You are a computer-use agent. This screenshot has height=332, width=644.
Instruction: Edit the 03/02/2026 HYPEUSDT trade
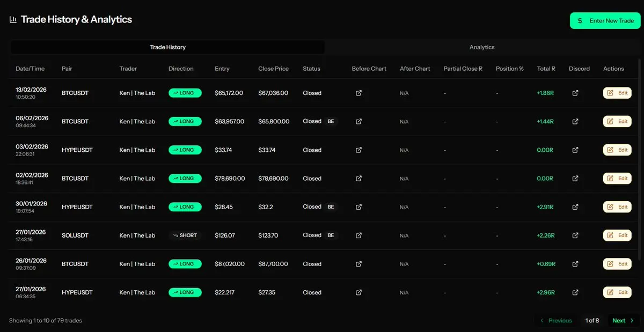617,150
